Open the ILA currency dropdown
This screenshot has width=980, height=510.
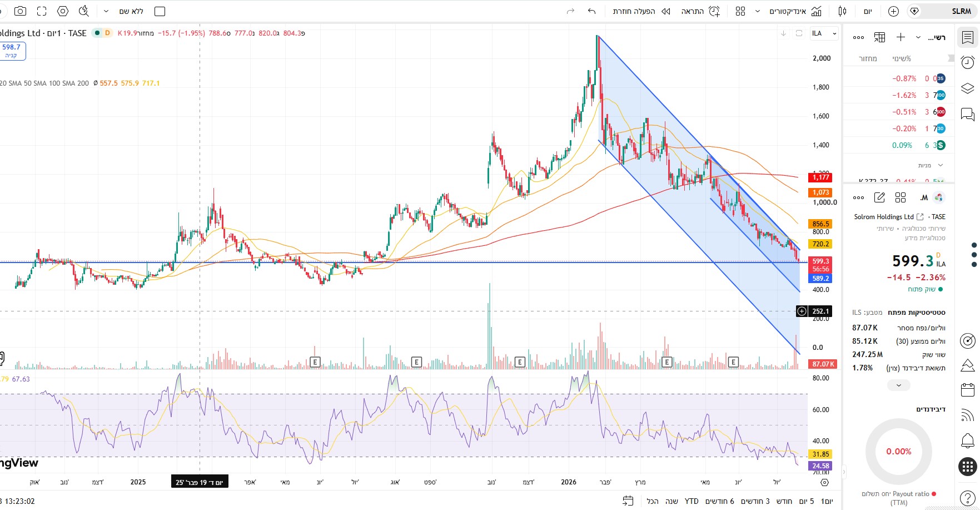(824, 33)
